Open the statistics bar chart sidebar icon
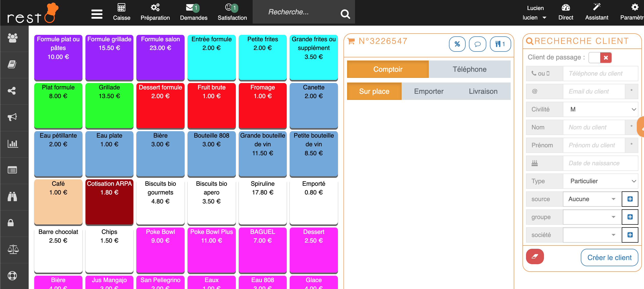The height and width of the screenshot is (289, 644). pyautogui.click(x=12, y=144)
